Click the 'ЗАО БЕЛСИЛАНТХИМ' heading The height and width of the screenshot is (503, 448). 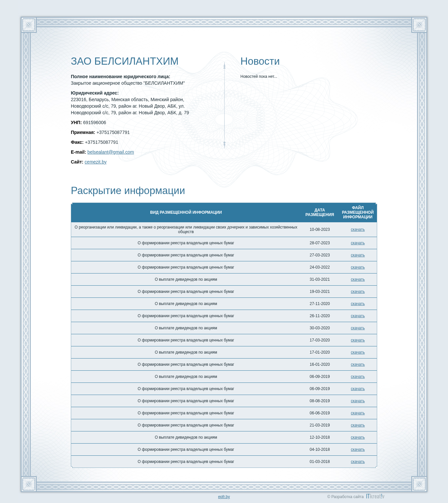pos(125,61)
